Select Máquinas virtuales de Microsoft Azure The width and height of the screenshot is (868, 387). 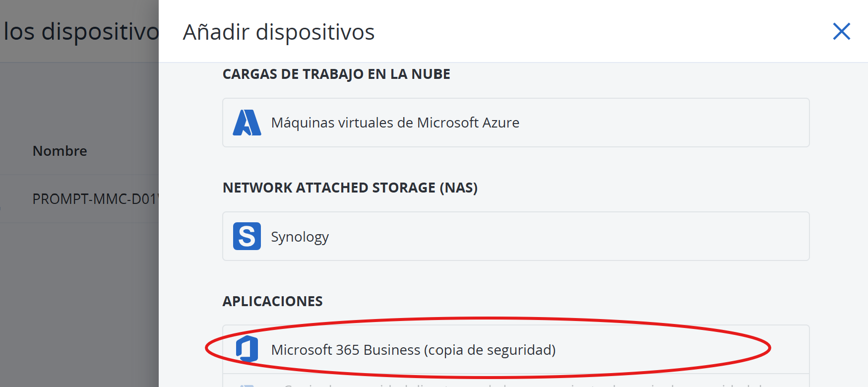pos(395,123)
